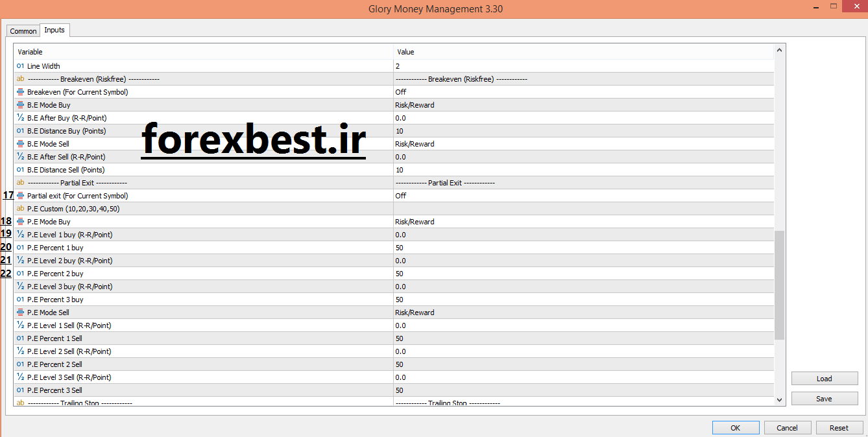The height and width of the screenshot is (437, 868).
Task: Switch to the Common tab
Action: pyautogui.click(x=23, y=30)
